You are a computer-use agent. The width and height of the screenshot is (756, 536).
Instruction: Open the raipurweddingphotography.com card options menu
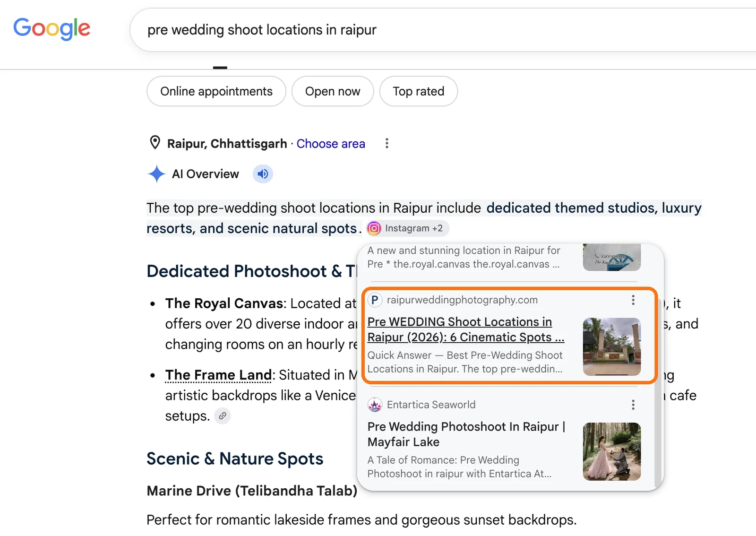point(633,300)
